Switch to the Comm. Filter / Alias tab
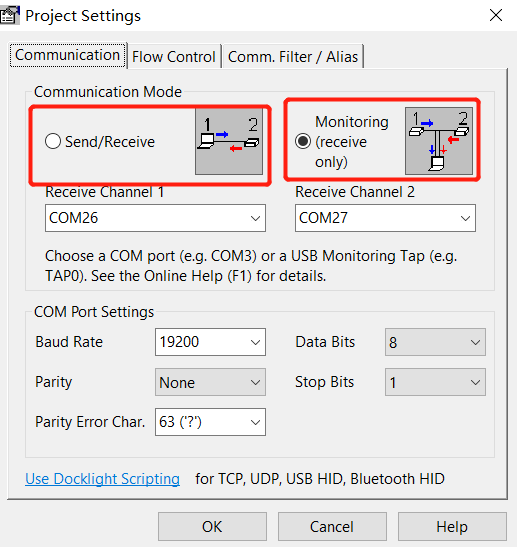 pyautogui.click(x=293, y=57)
